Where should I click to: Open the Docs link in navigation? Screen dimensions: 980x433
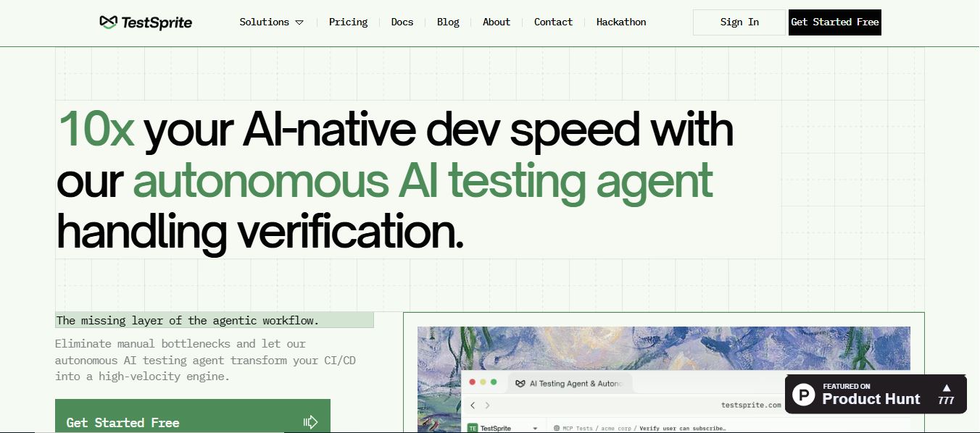pyautogui.click(x=402, y=22)
